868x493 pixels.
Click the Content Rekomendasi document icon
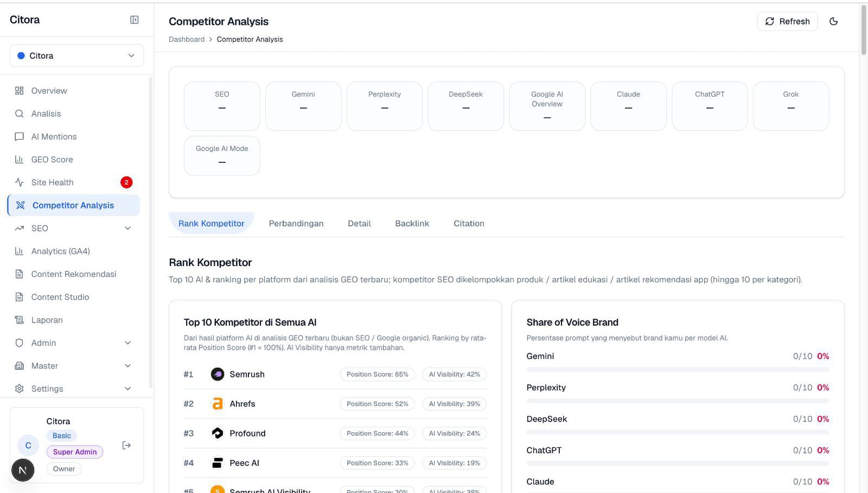point(20,274)
